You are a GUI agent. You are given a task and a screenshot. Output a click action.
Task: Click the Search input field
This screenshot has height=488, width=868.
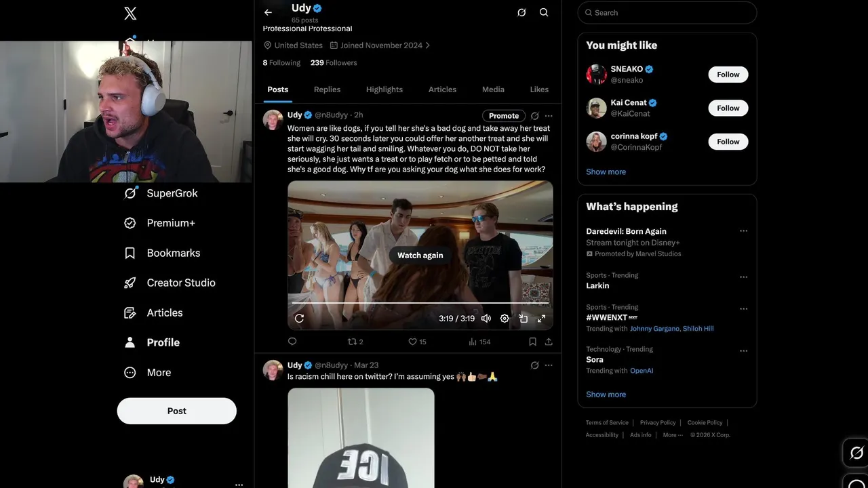(x=667, y=13)
